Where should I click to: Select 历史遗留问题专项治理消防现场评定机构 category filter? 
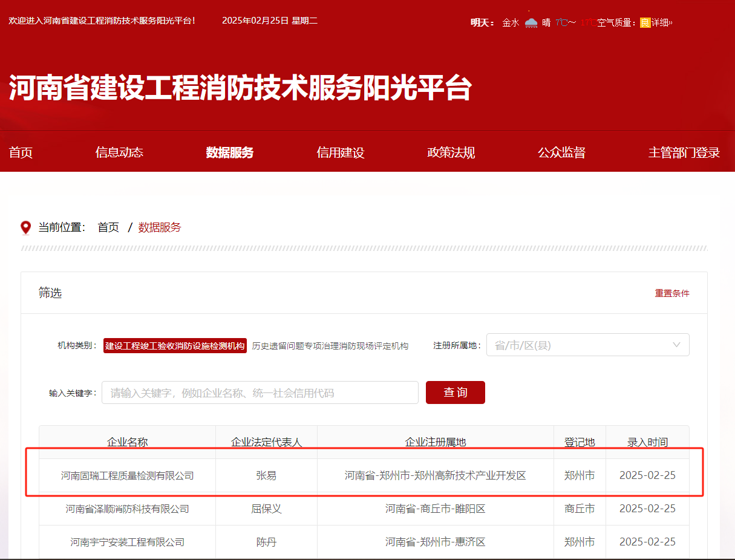330,346
